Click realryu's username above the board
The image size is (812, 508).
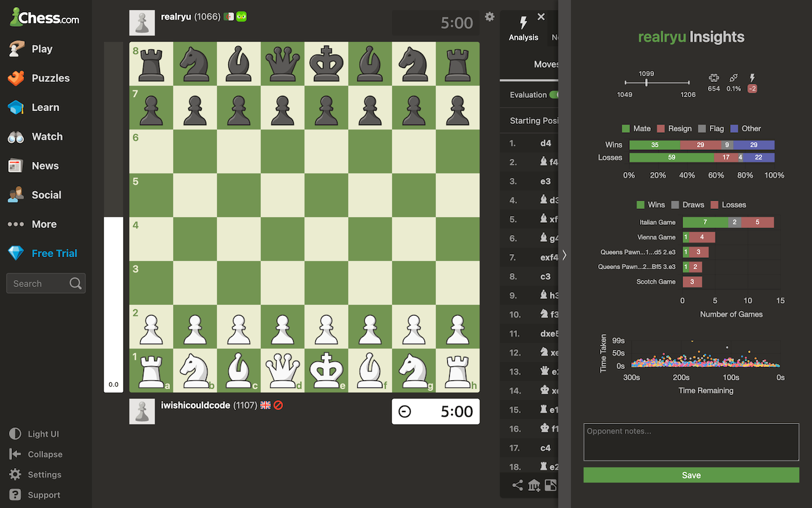coord(176,17)
